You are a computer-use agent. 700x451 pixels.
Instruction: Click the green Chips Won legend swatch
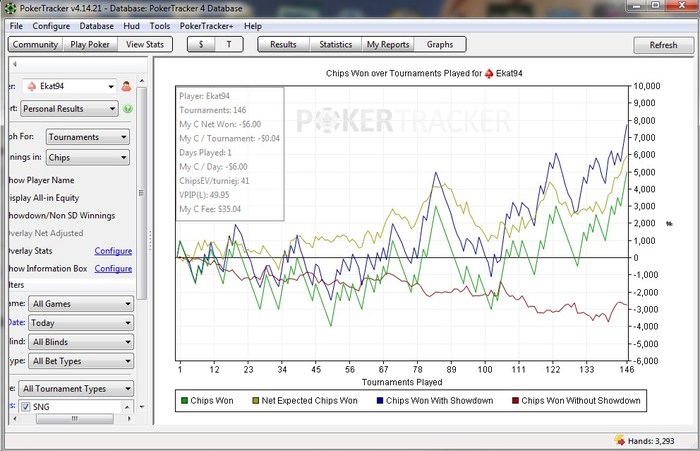184,401
